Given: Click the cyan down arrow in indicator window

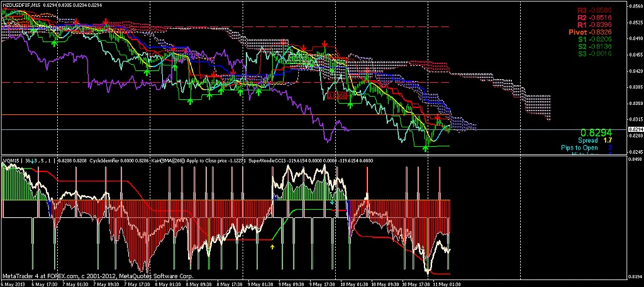Looking at the screenshot, I should (332, 203).
